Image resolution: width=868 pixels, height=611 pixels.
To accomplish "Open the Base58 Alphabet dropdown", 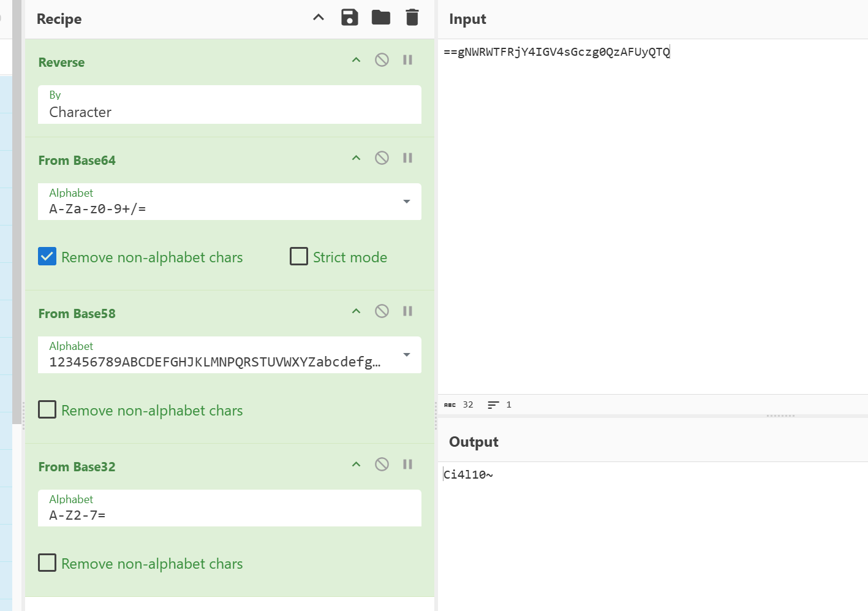I will click(406, 355).
